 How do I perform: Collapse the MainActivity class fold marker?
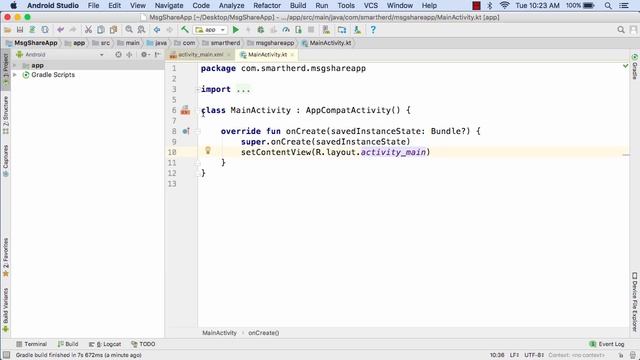[198, 110]
